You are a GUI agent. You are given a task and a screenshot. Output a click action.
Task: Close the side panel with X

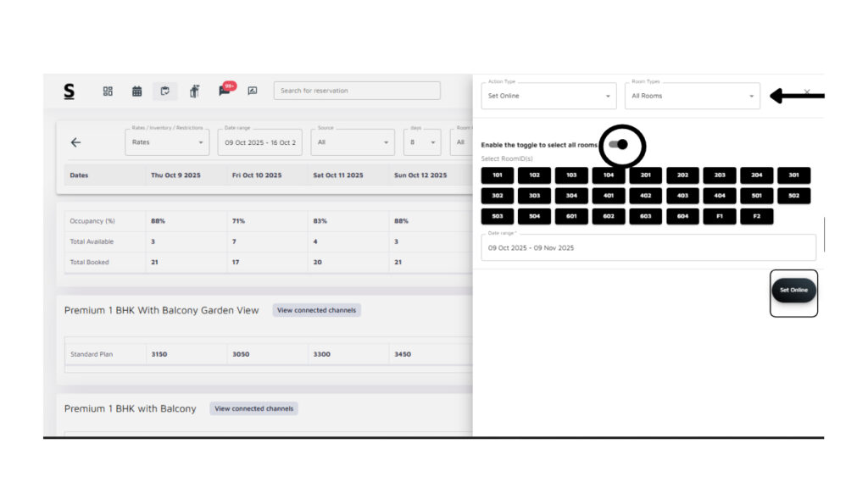(807, 91)
